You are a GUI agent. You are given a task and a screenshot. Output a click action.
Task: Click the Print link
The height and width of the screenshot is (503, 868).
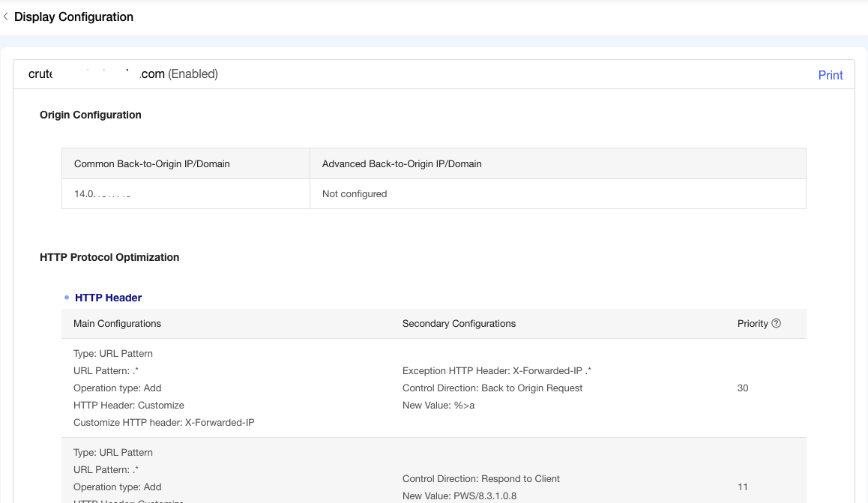click(x=831, y=75)
